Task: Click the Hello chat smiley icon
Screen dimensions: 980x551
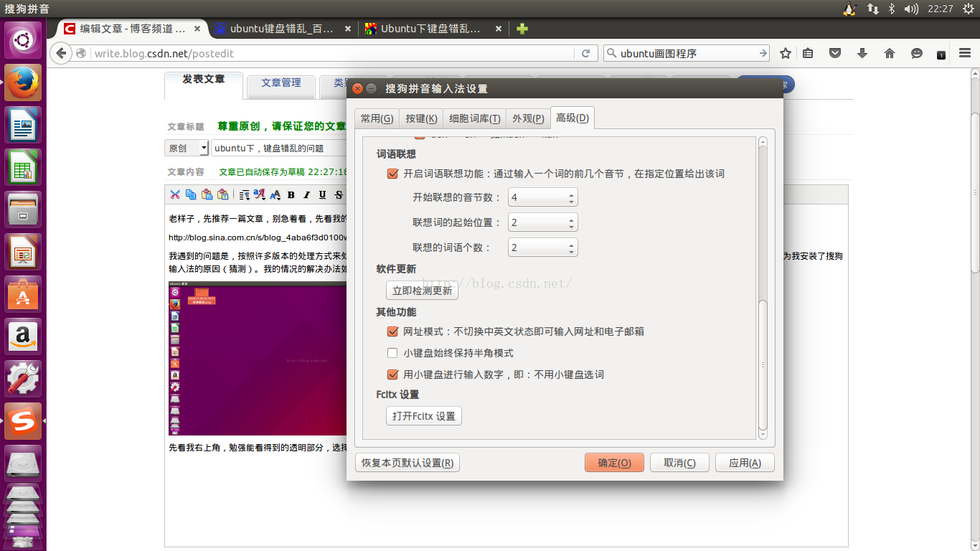Action: [917, 53]
